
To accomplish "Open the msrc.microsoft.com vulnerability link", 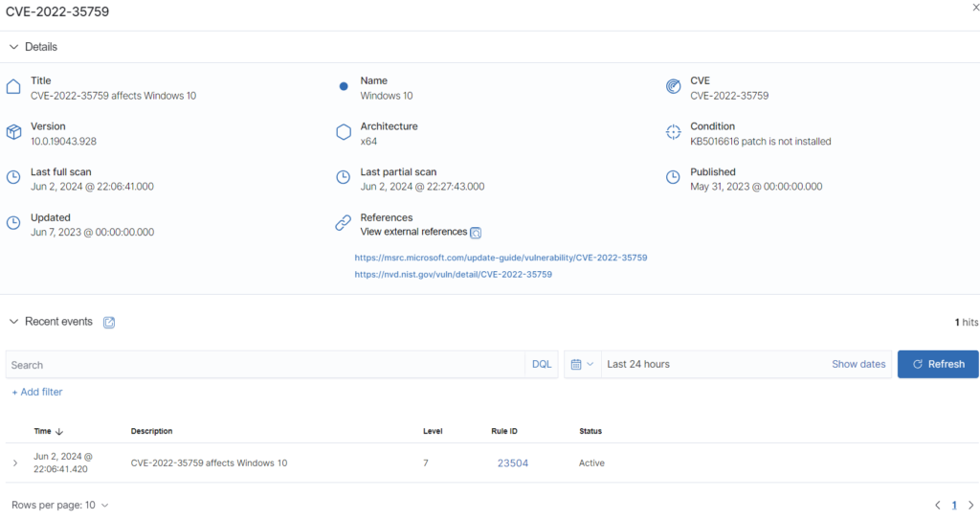I will pos(501,258).
